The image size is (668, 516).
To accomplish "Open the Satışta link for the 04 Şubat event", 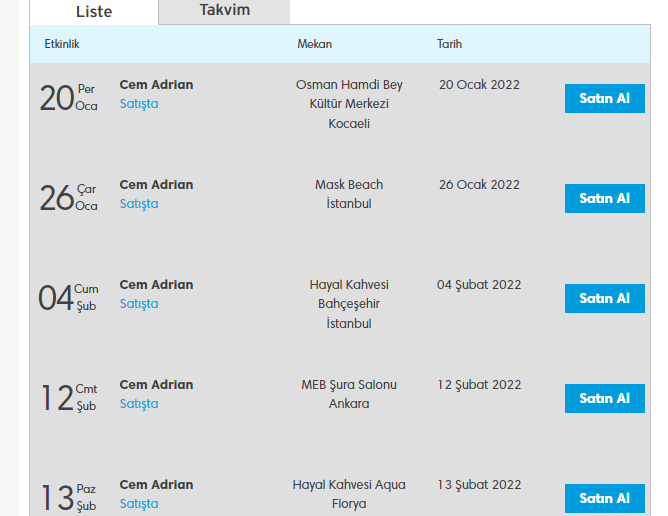I will (139, 304).
